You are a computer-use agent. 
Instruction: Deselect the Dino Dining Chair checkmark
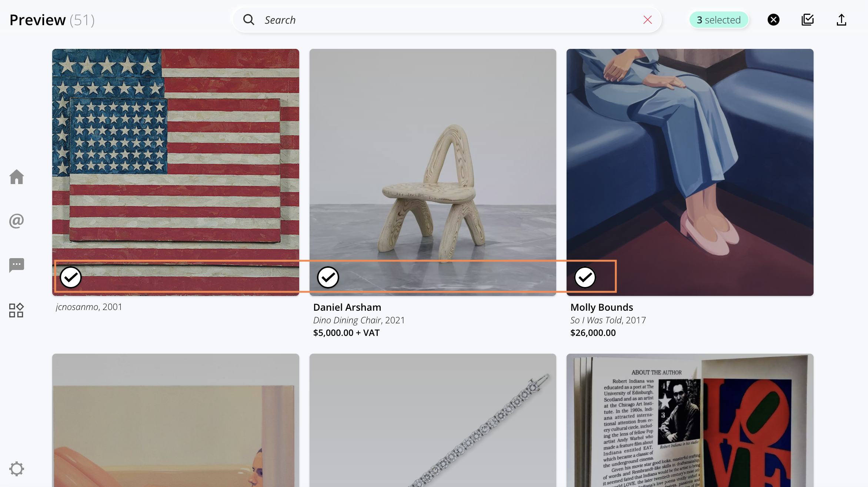click(x=328, y=277)
